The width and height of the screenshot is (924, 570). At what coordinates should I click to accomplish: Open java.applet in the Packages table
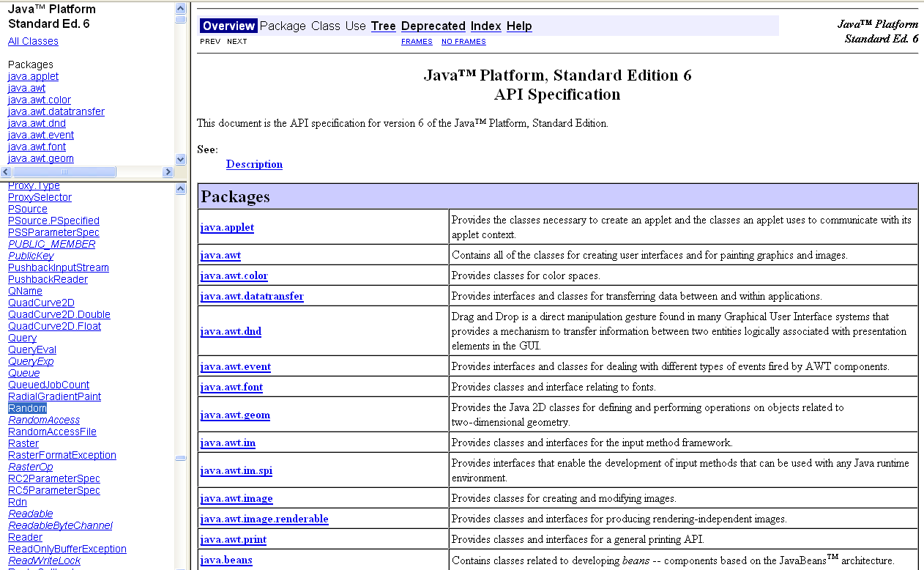[227, 227]
